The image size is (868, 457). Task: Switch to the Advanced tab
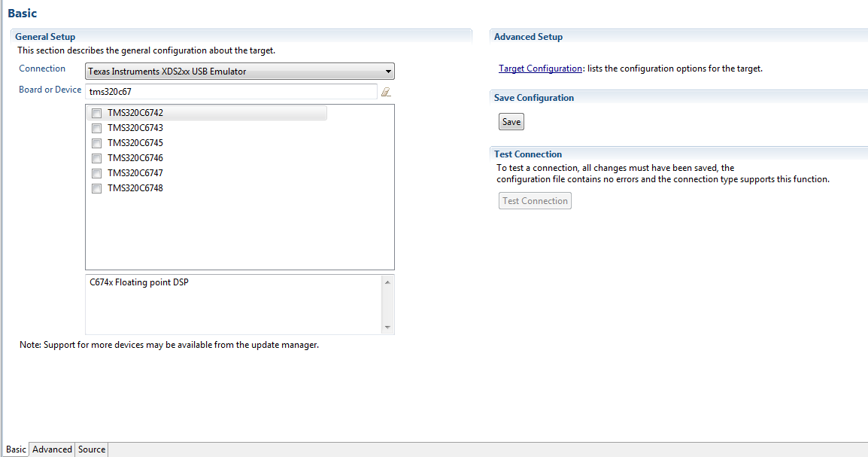(x=52, y=449)
